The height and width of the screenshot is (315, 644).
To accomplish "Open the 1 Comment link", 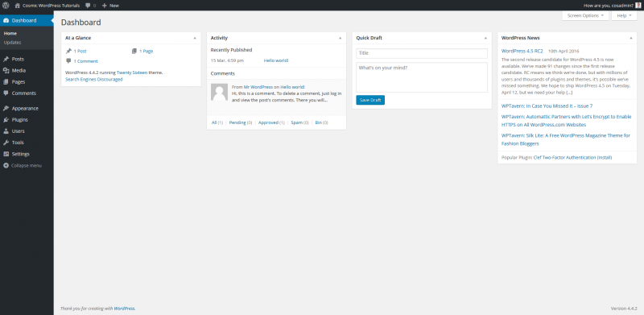I will 86,61.
